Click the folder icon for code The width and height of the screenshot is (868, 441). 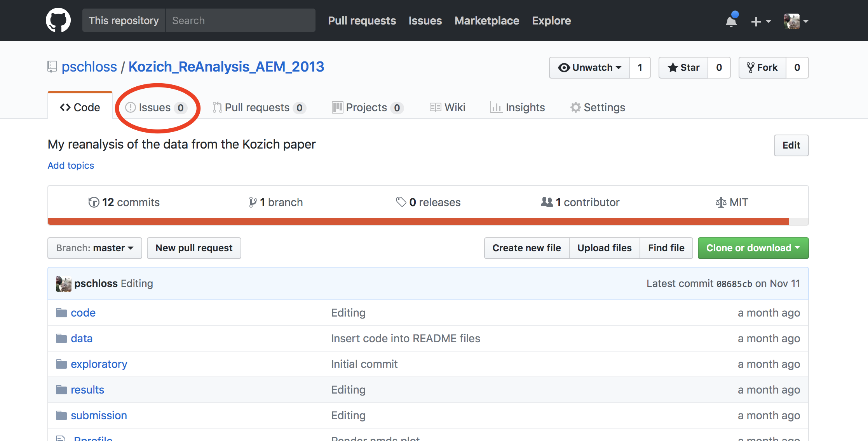tap(61, 313)
